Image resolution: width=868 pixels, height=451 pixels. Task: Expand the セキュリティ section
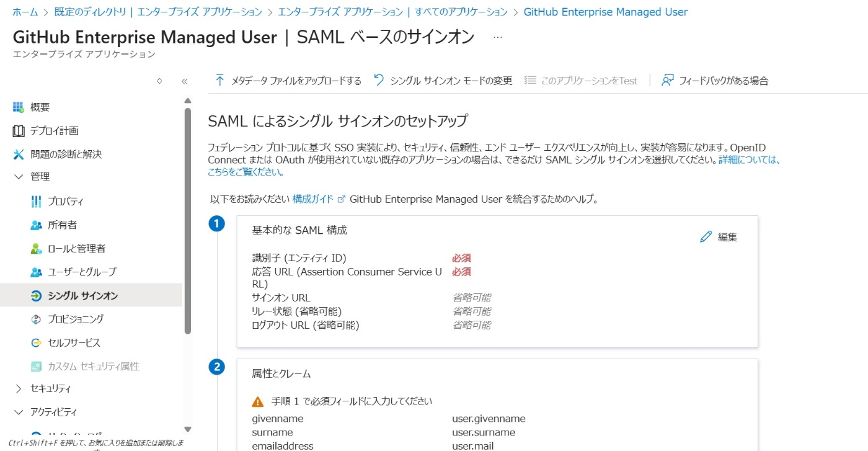19,389
